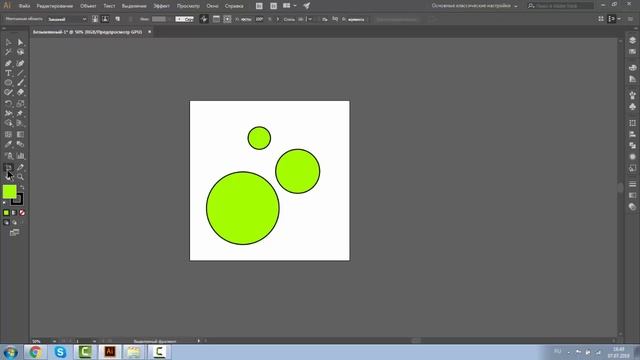
Task: Select the Lasso tool
Action: (x=20, y=52)
